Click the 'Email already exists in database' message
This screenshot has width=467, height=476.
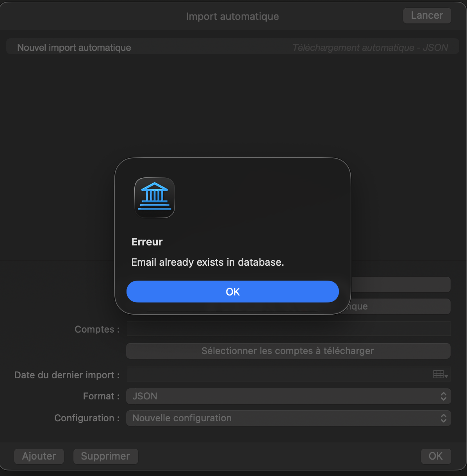point(207,262)
